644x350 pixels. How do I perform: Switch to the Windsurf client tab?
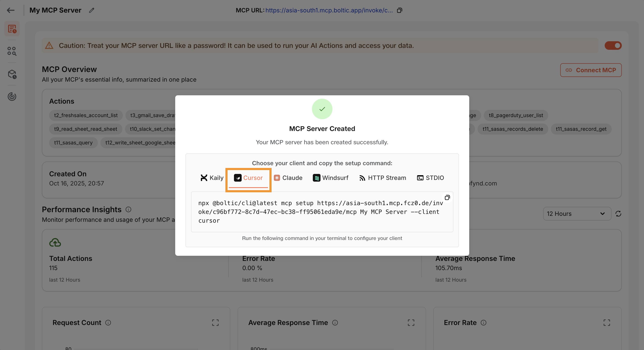pyautogui.click(x=331, y=178)
